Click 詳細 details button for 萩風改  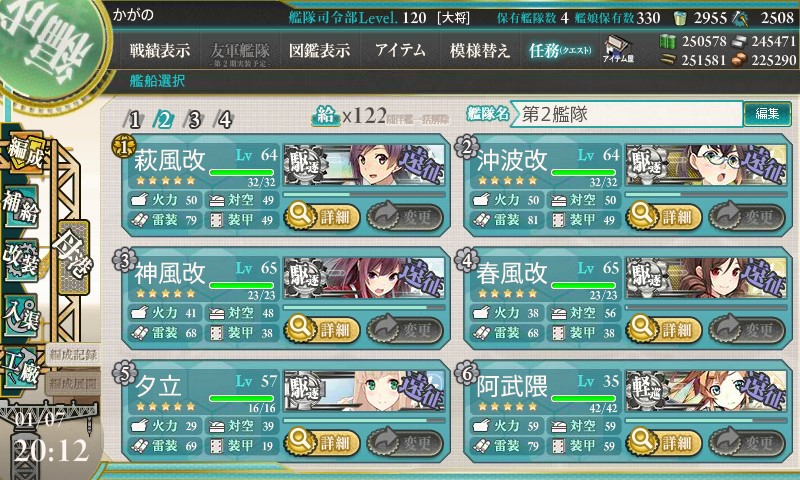pos(322,216)
